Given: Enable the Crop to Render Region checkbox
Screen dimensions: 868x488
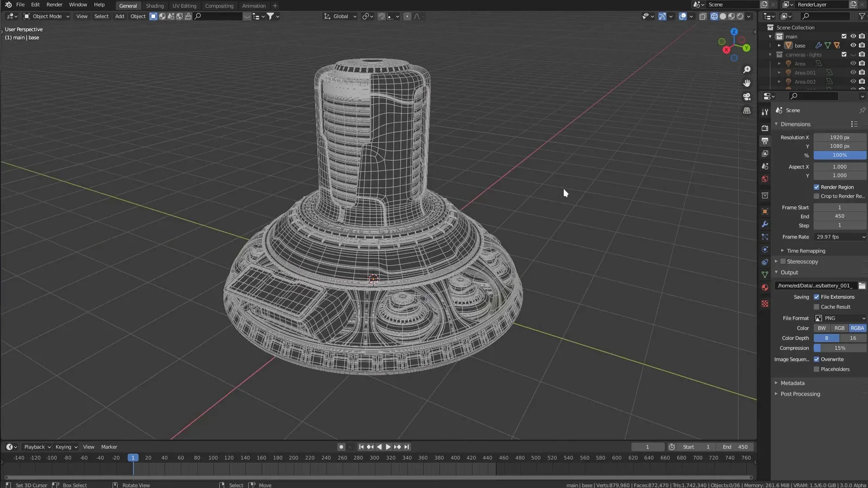Looking at the screenshot, I should (816, 196).
